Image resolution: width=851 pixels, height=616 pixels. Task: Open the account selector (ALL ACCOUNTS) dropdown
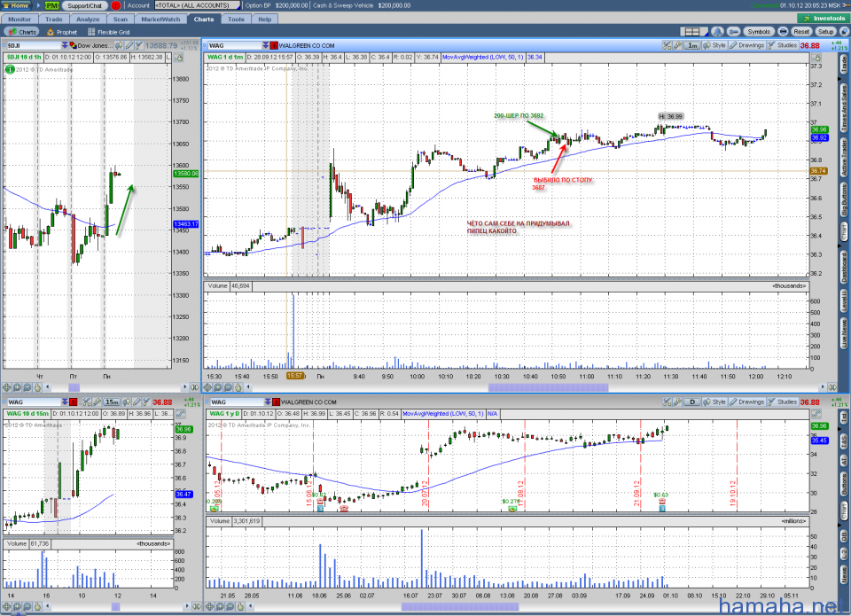pos(198,5)
